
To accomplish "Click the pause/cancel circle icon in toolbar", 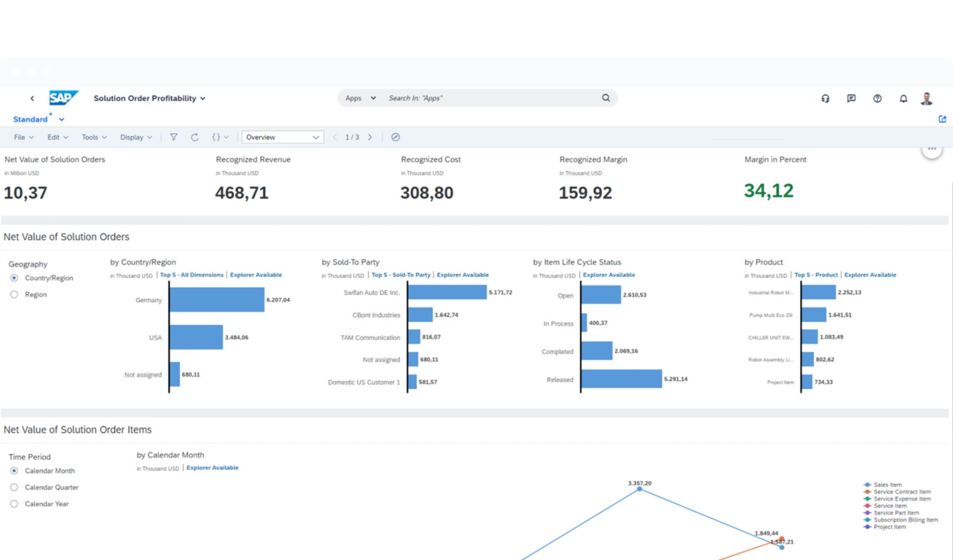I will [x=395, y=137].
